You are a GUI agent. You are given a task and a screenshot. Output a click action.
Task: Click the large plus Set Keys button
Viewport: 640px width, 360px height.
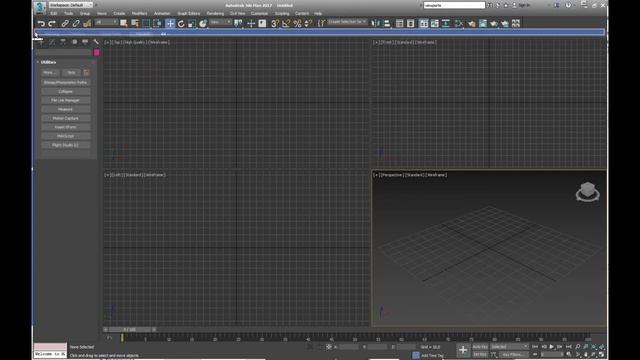click(463, 350)
